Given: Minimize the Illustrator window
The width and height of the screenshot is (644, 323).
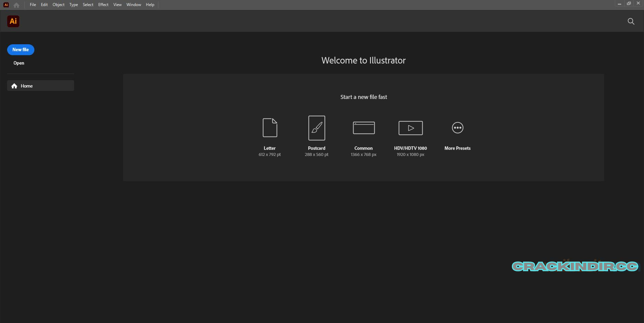Looking at the screenshot, I should pos(620,4).
